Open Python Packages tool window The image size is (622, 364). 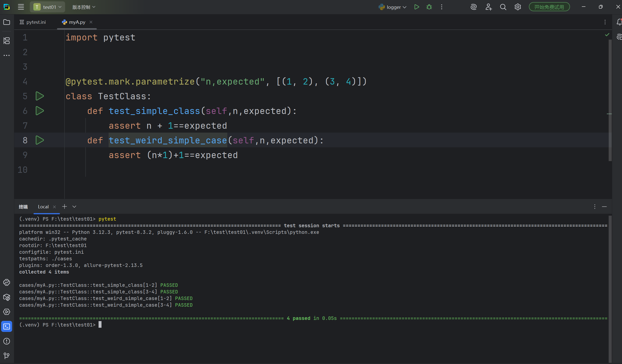(7, 297)
